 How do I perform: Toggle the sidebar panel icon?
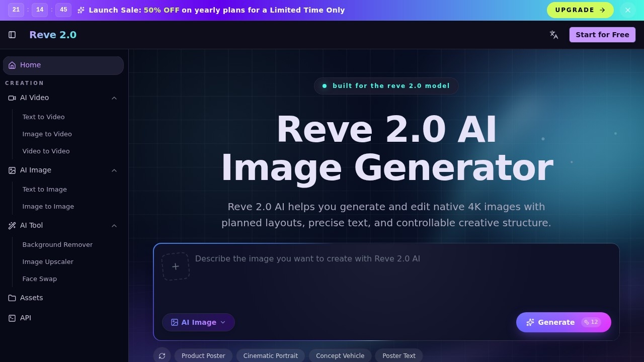12,35
